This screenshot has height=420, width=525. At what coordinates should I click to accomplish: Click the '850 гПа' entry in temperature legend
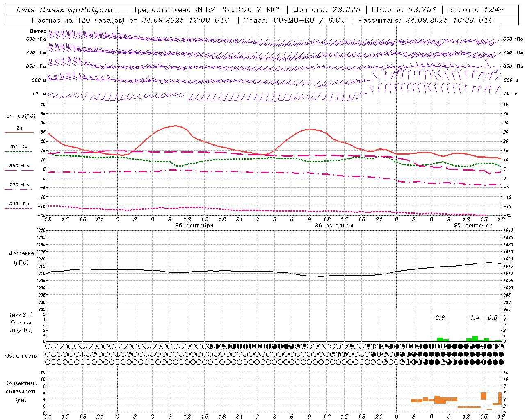pyautogui.click(x=19, y=166)
